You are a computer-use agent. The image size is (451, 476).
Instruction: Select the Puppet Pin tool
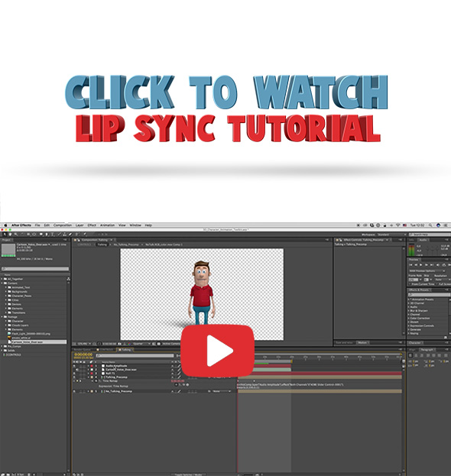pos(85,235)
